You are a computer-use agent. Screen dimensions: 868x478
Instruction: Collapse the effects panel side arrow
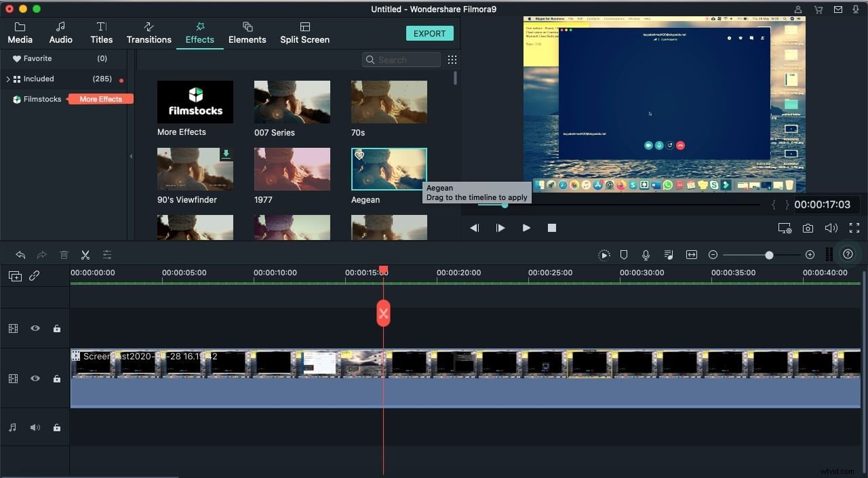(x=132, y=156)
